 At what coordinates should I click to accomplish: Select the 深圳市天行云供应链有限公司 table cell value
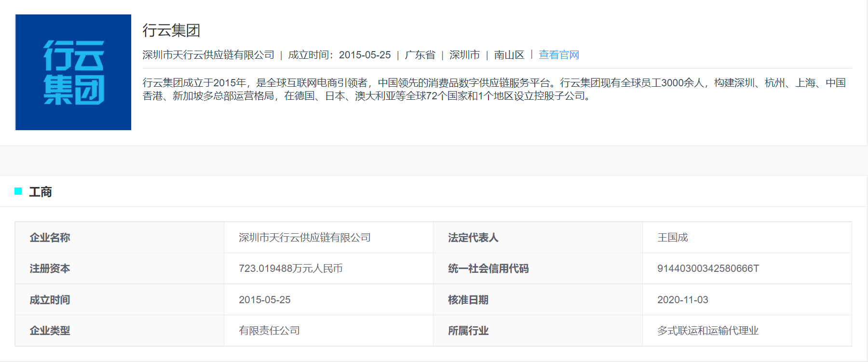[305, 238]
